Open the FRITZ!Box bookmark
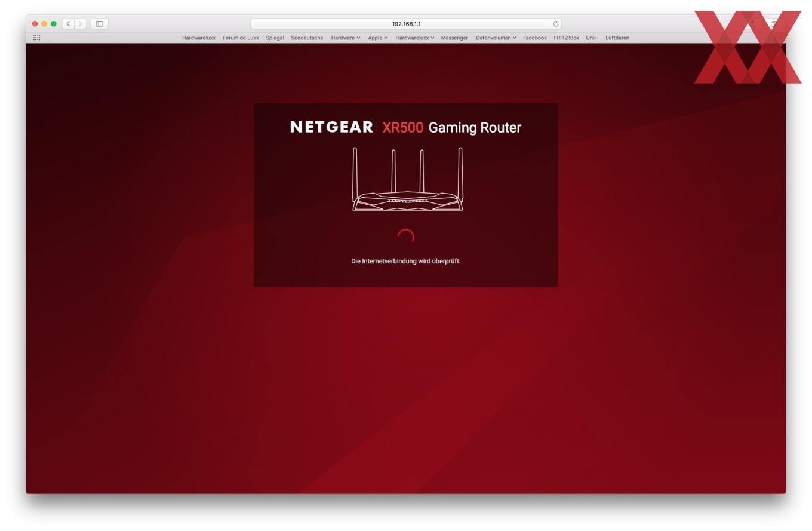Screen dimensions: 812x531 pos(566,38)
